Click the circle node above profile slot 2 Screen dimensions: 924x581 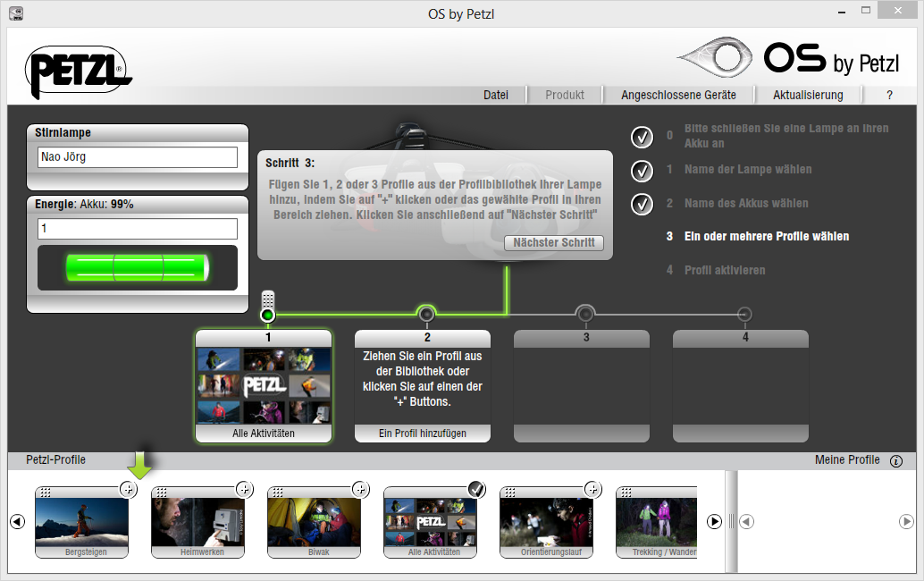click(x=426, y=314)
